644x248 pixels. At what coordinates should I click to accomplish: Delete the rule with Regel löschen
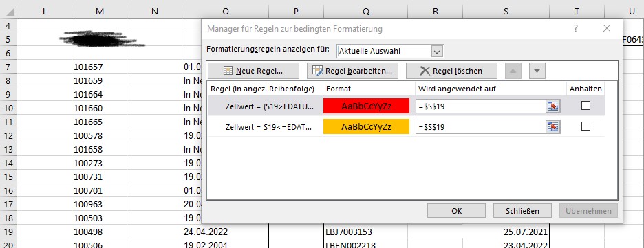point(451,71)
